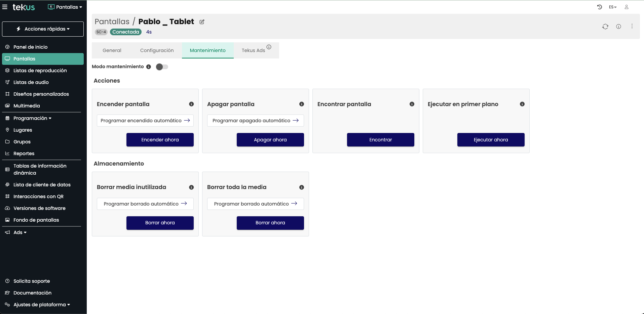Click the refresh sync icon in header

point(605,27)
